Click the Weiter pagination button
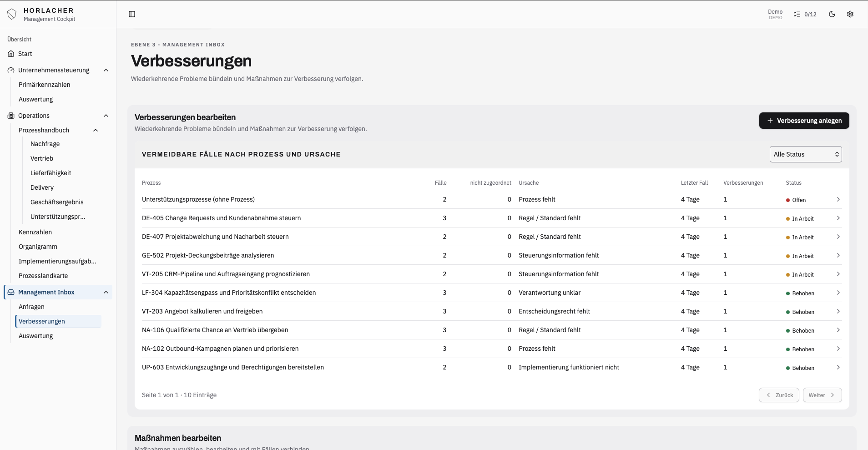Screen dimensions: 868x450 (x=822, y=395)
